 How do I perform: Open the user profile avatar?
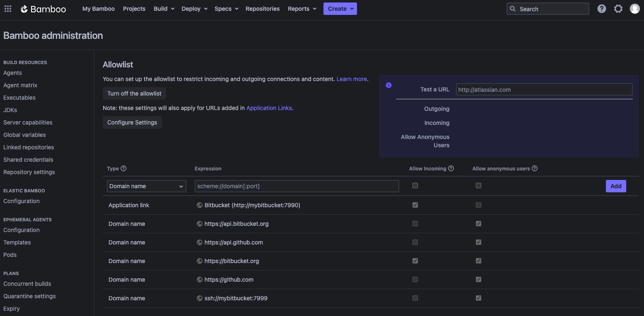click(635, 9)
